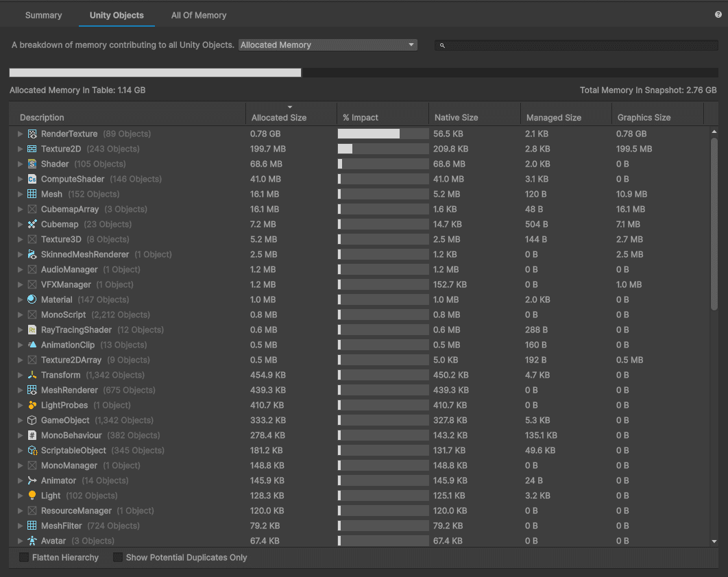Click the CubemapArray row icon
Viewport: 728px width, 577px height.
coord(32,210)
